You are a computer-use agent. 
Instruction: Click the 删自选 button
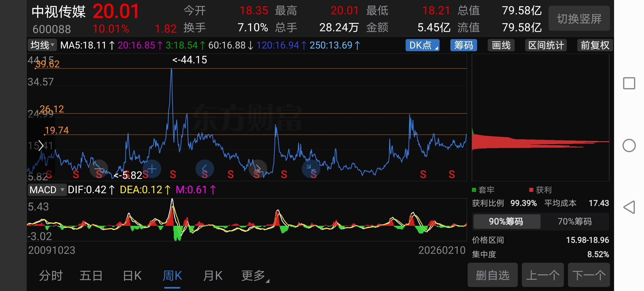click(492, 275)
